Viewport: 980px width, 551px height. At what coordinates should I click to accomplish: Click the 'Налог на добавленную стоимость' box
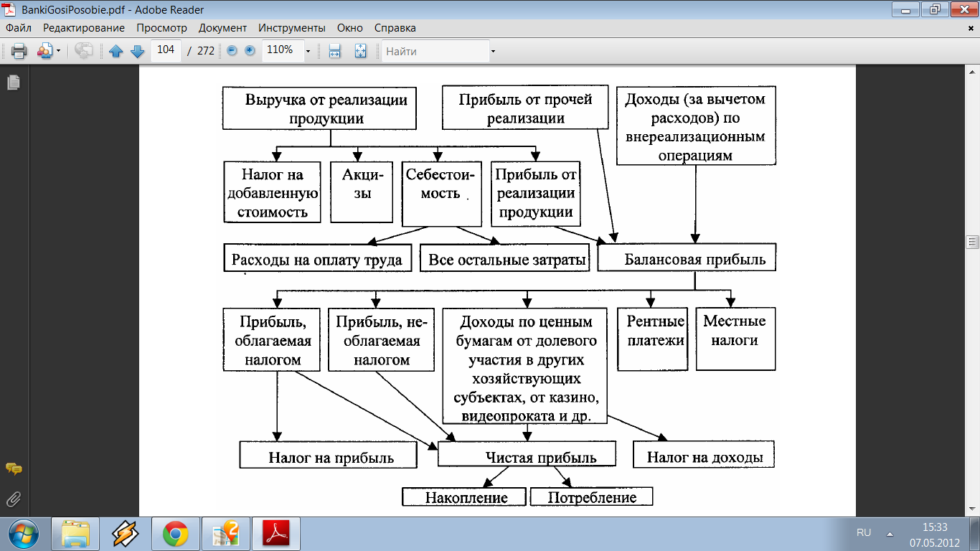click(x=270, y=193)
